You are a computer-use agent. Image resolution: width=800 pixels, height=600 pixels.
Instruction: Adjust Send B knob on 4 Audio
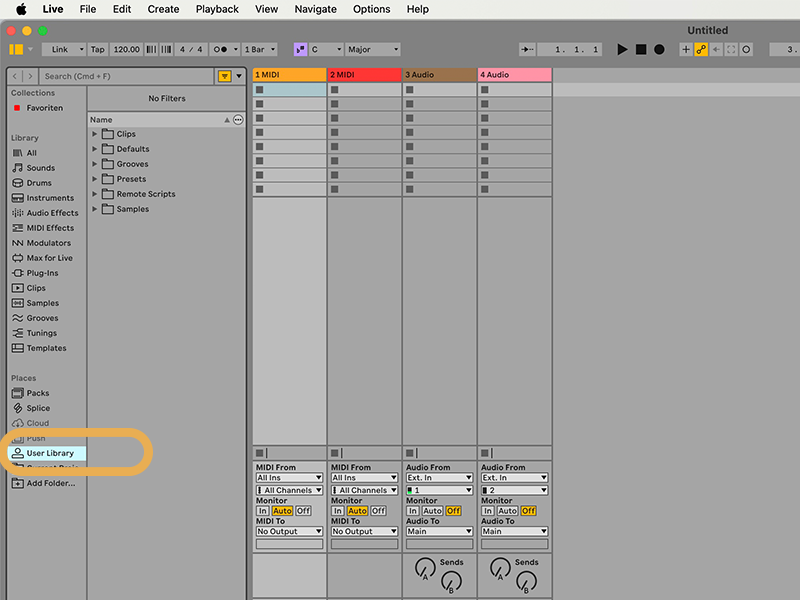click(x=526, y=582)
